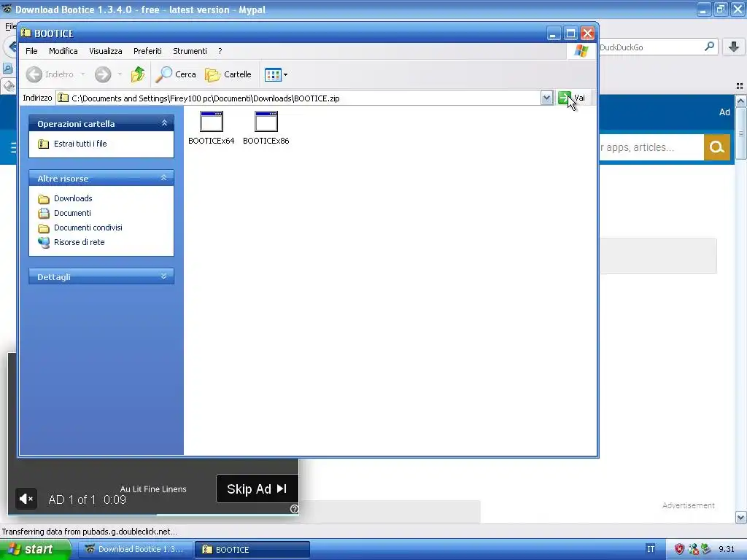Maximize the BOOTICE window
This screenshot has width=747, height=560.
[x=570, y=34]
